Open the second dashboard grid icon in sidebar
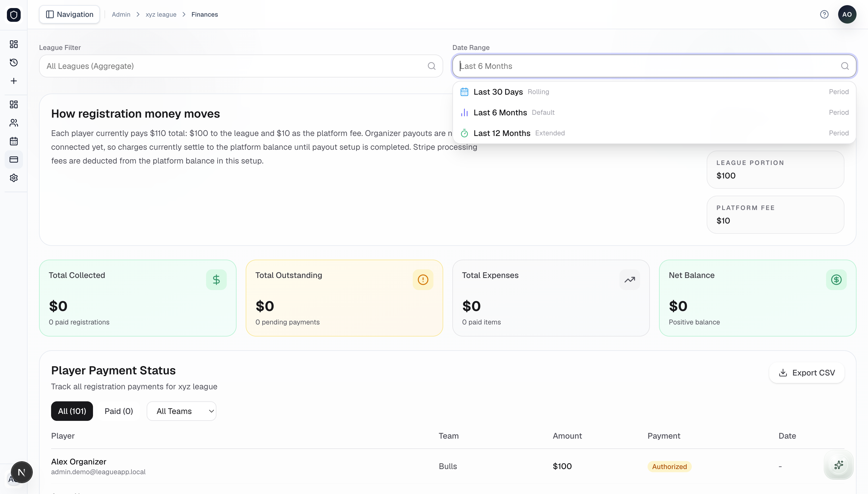Screen dimensions: 868x494 (13, 104)
